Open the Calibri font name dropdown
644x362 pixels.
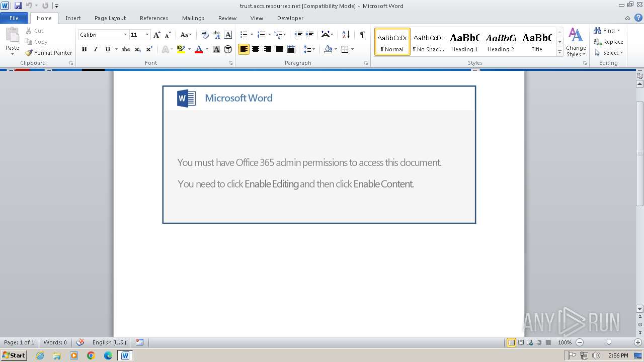point(125,35)
